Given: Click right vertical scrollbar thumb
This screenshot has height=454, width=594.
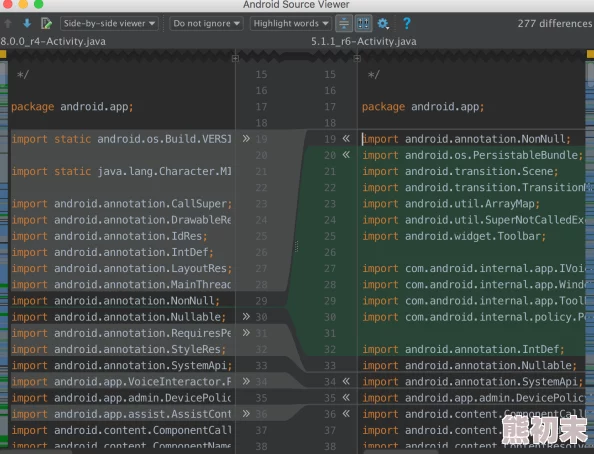Looking at the screenshot, I should [x=590, y=74].
